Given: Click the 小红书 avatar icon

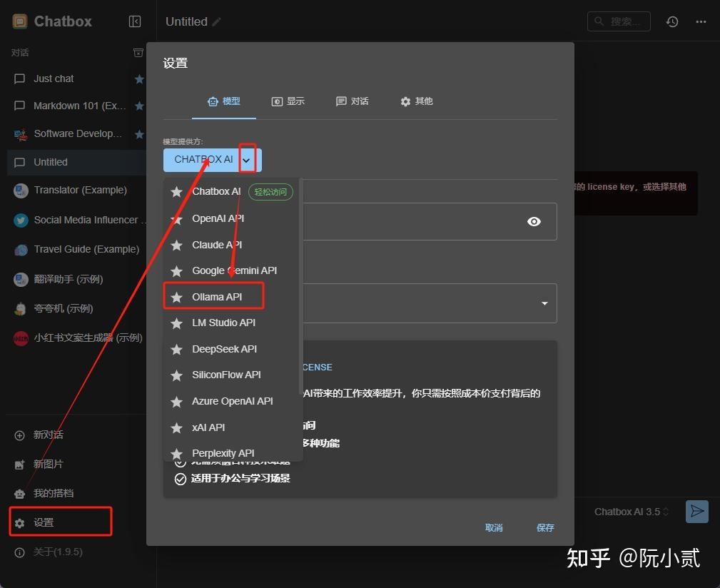Looking at the screenshot, I should [21, 338].
